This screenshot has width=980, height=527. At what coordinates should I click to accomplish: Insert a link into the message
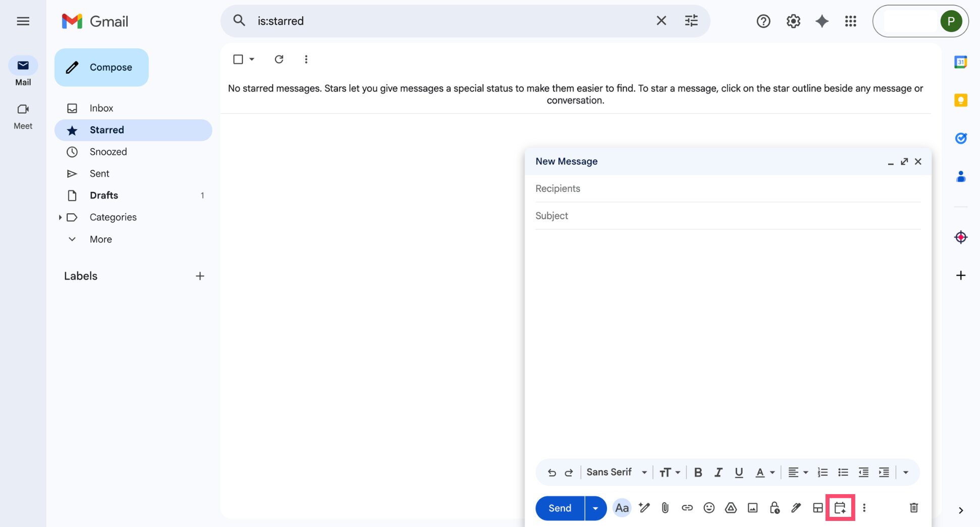(x=687, y=508)
